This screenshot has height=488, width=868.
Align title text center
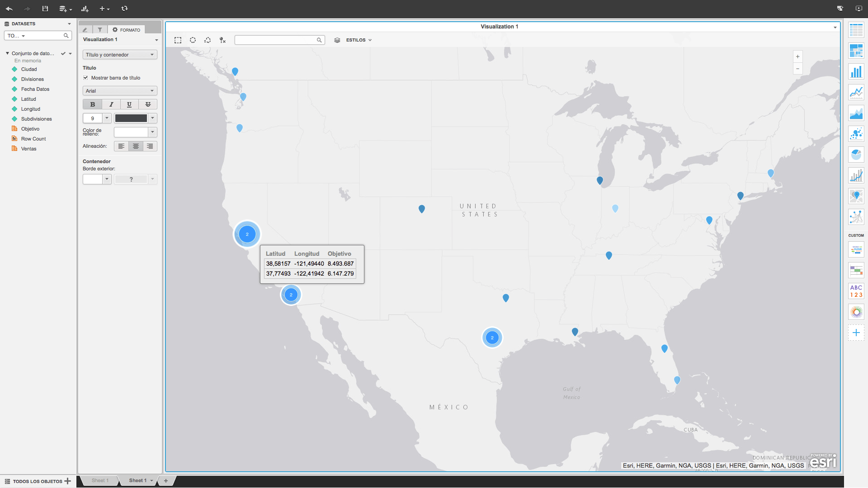(x=136, y=146)
